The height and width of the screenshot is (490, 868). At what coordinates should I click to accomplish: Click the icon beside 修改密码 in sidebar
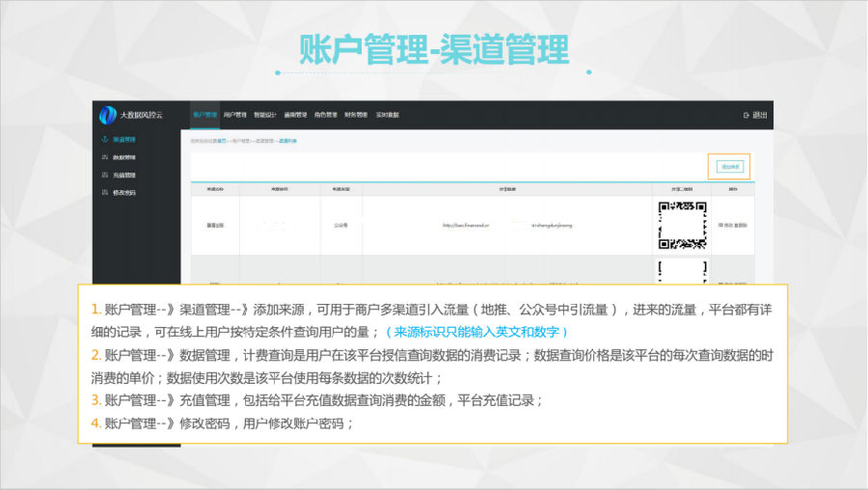click(x=104, y=193)
